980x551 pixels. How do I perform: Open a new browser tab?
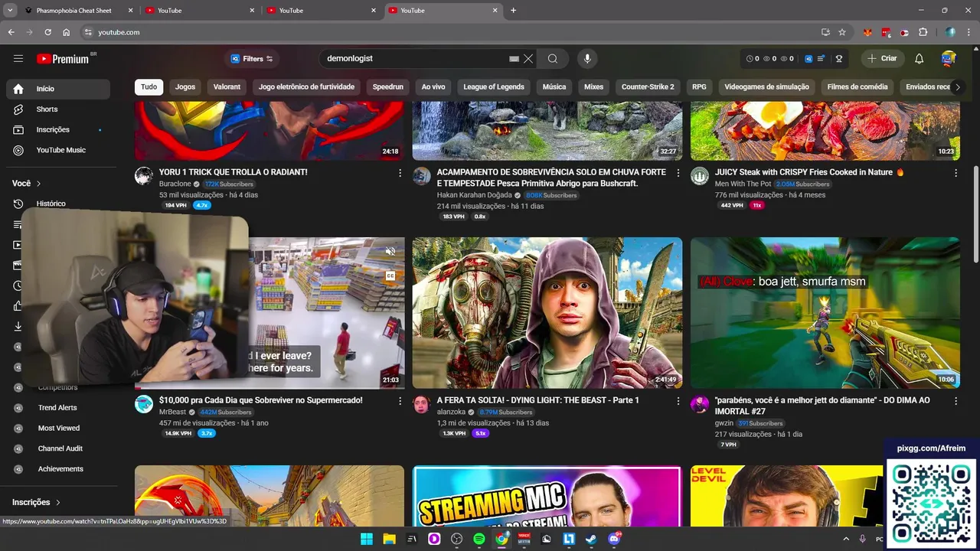tap(513, 11)
